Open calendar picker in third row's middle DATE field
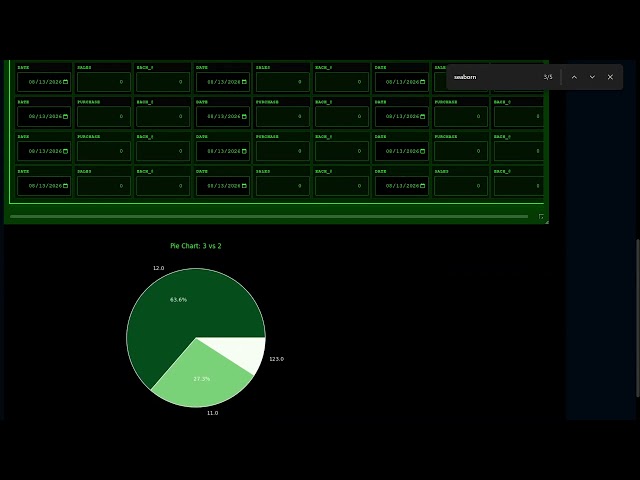Image resolution: width=640 pixels, height=480 pixels. click(244, 151)
